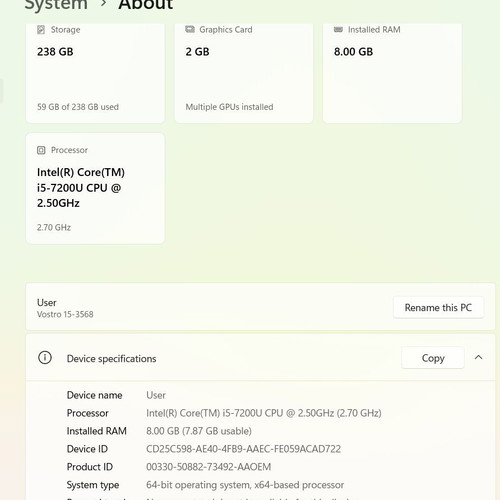Go back to System breadcrumb
The width and height of the screenshot is (500, 500).
pos(56,5)
